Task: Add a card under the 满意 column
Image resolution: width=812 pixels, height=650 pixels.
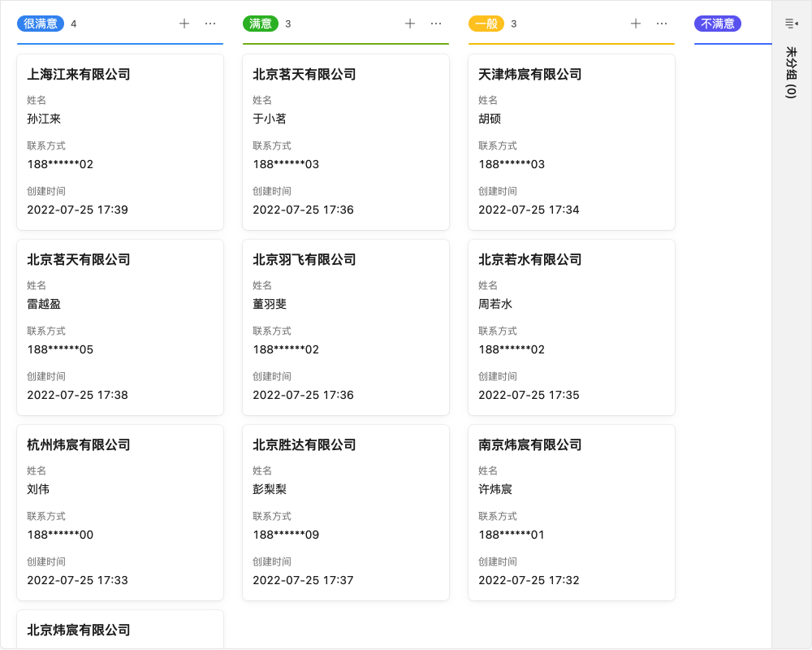Action: tap(410, 24)
